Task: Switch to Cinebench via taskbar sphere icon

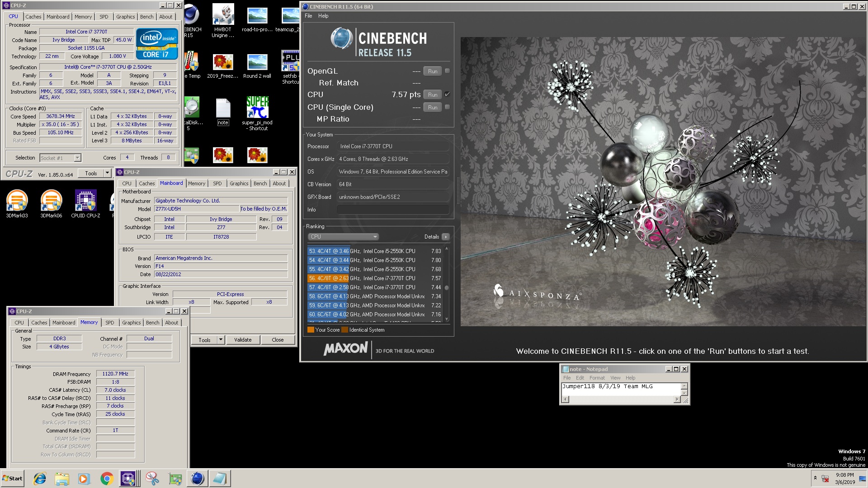Action: coord(198,479)
